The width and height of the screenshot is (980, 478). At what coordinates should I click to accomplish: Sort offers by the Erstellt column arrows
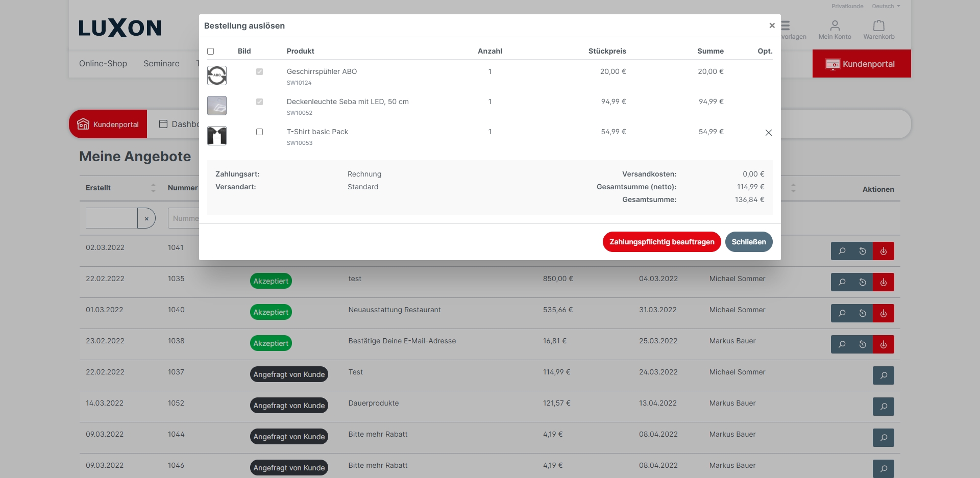click(x=153, y=188)
